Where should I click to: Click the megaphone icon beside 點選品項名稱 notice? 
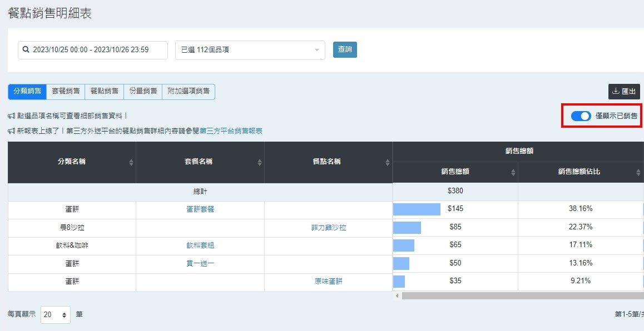(12, 116)
